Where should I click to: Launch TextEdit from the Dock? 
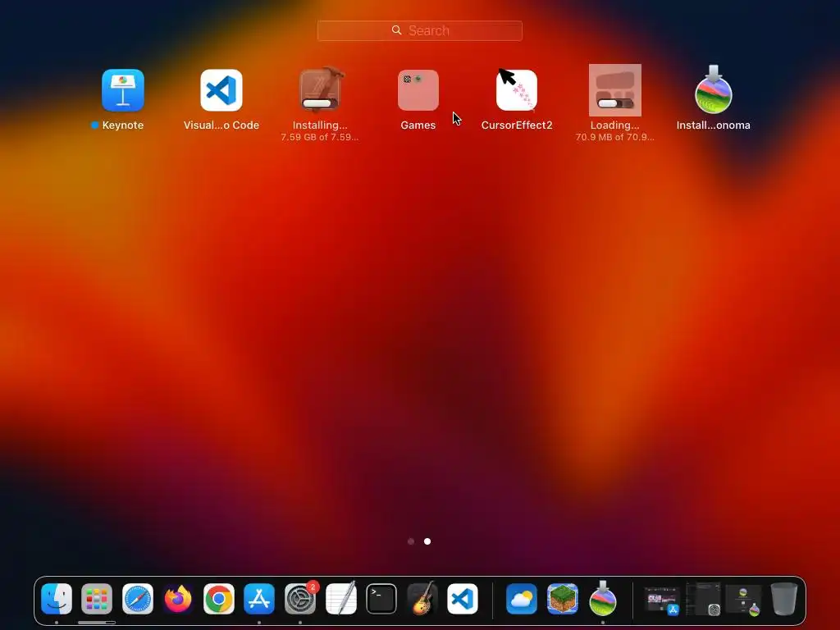click(340, 598)
